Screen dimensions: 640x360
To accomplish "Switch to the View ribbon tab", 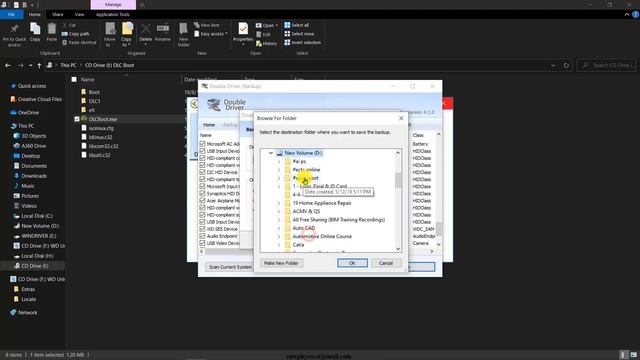I will click(x=79, y=15).
